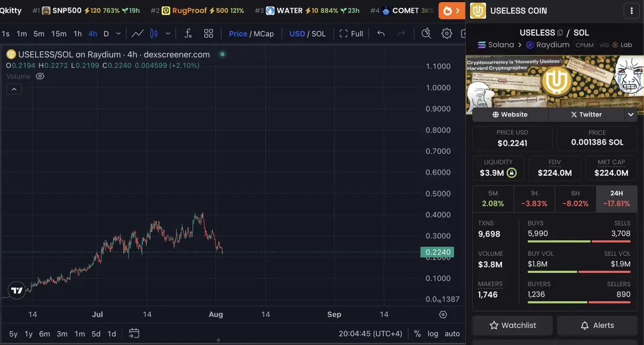
Task: Open the timezone selector 20:04:45 (UTC+4)
Action: pyautogui.click(x=370, y=334)
